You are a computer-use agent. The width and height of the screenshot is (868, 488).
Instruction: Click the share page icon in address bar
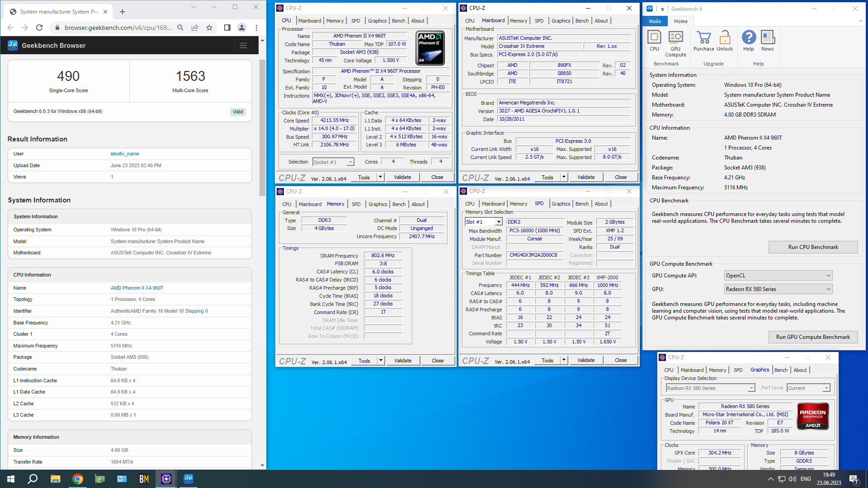[195, 28]
